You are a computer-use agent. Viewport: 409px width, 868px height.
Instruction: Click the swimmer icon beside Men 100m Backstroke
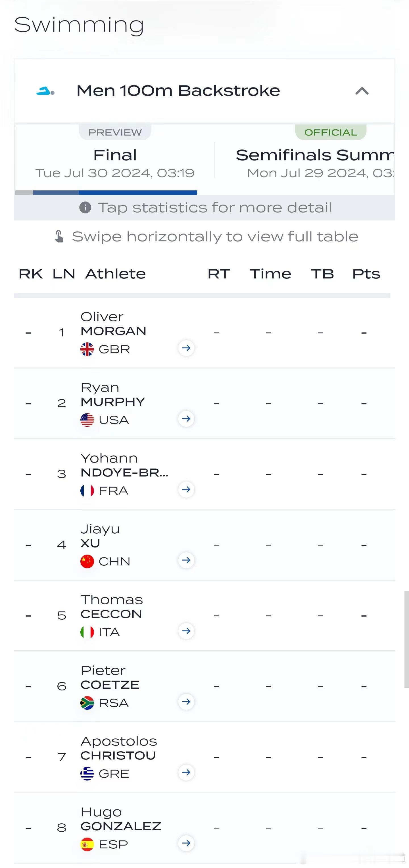[45, 91]
